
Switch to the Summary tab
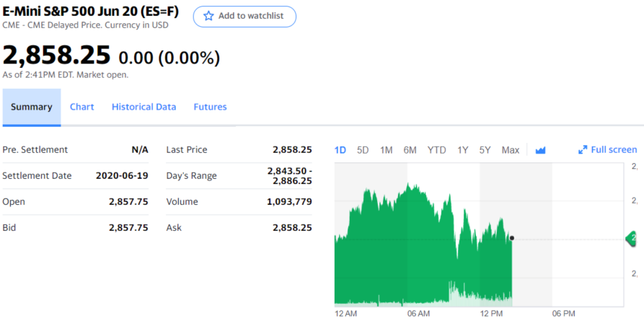click(x=32, y=107)
